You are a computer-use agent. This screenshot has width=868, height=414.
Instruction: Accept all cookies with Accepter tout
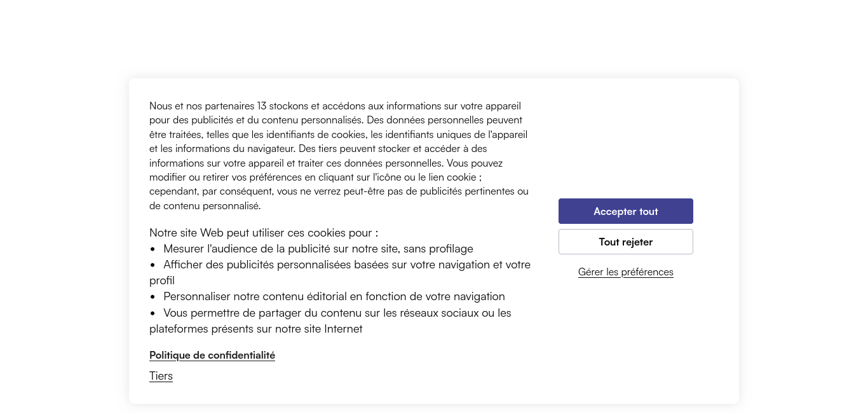tap(625, 211)
